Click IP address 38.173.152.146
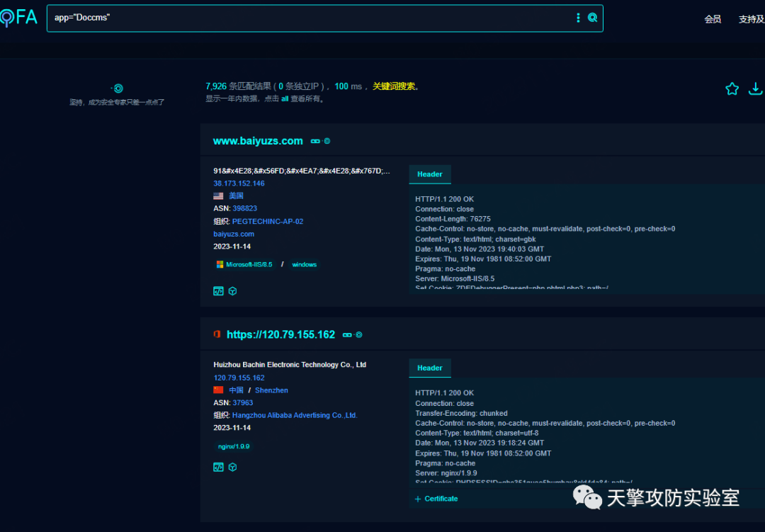Viewport: 765px width, 532px height. (239, 183)
